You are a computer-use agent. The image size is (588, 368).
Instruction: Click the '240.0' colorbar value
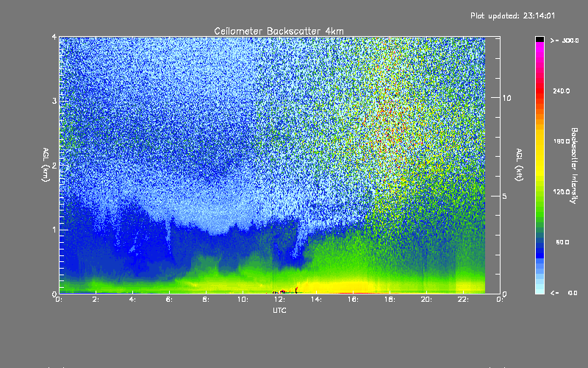click(562, 91)
